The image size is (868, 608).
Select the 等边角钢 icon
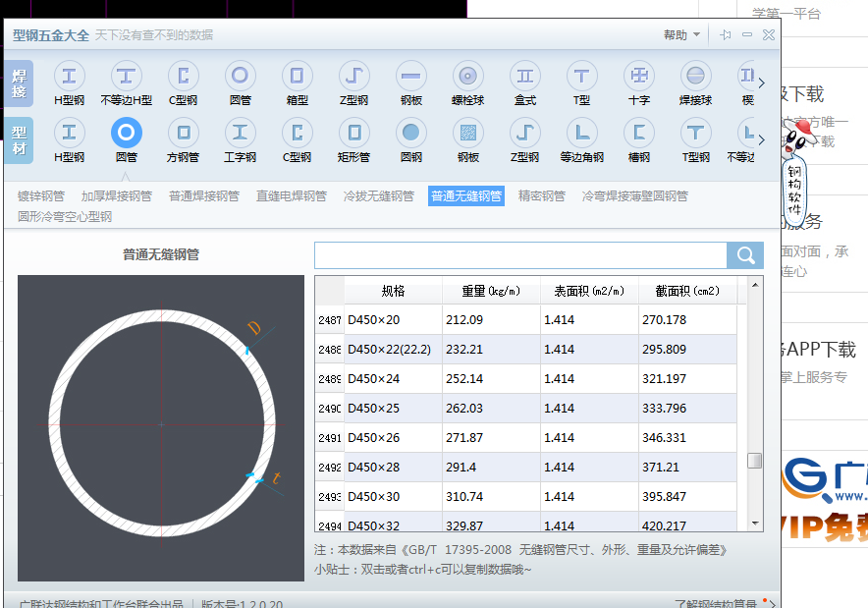click(x=582, y=133)
